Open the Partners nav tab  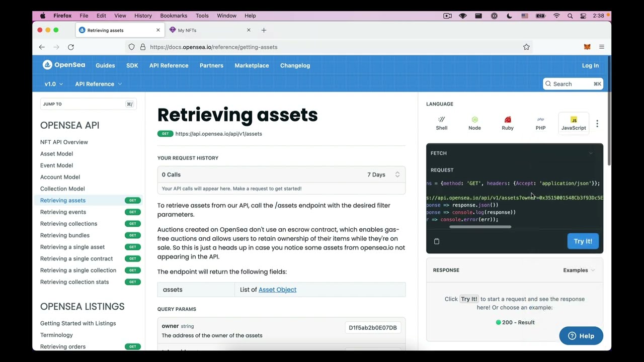point(211,65)
